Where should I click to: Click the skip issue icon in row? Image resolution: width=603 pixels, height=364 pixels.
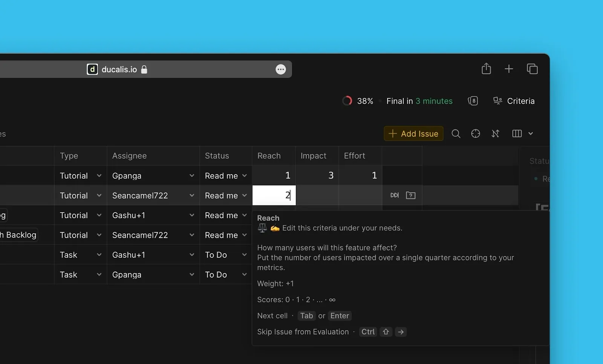(x=395, y=195)
